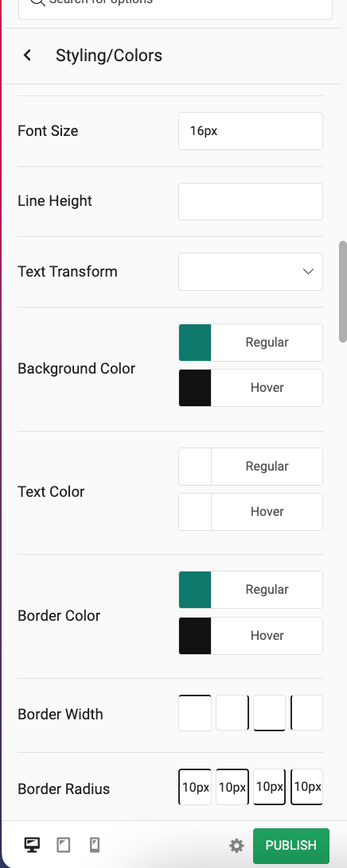Switch to mobile preview icon
Screen dimensions: 347x868
click(x=94, y=845)
